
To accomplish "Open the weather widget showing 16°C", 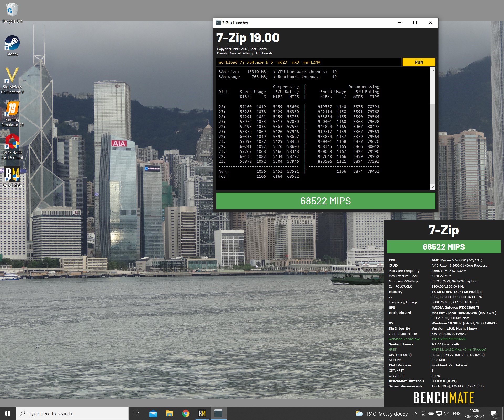I will click(381, 414).
